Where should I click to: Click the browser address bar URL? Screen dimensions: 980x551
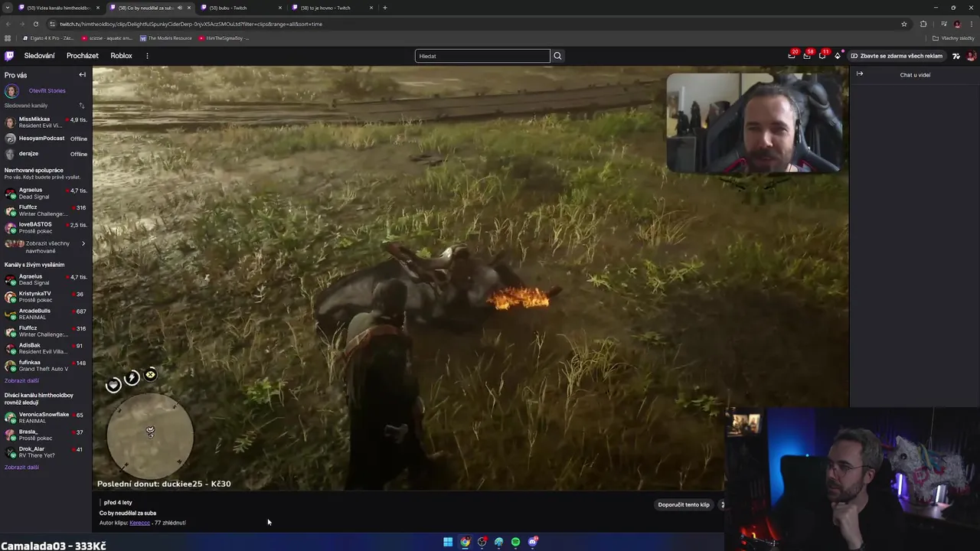(x=191, y=24)
